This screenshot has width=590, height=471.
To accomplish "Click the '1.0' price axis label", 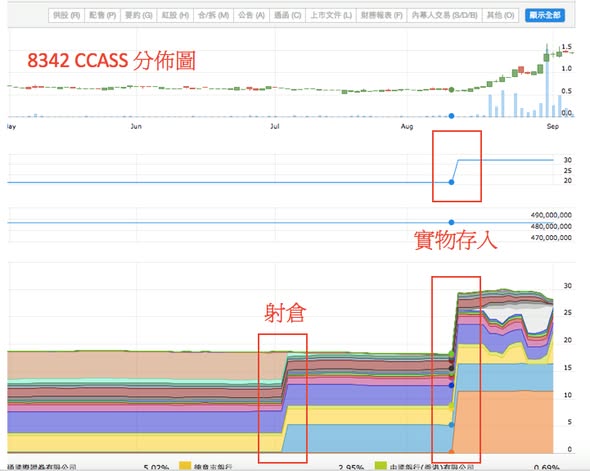I will click(x=566, y=68).
